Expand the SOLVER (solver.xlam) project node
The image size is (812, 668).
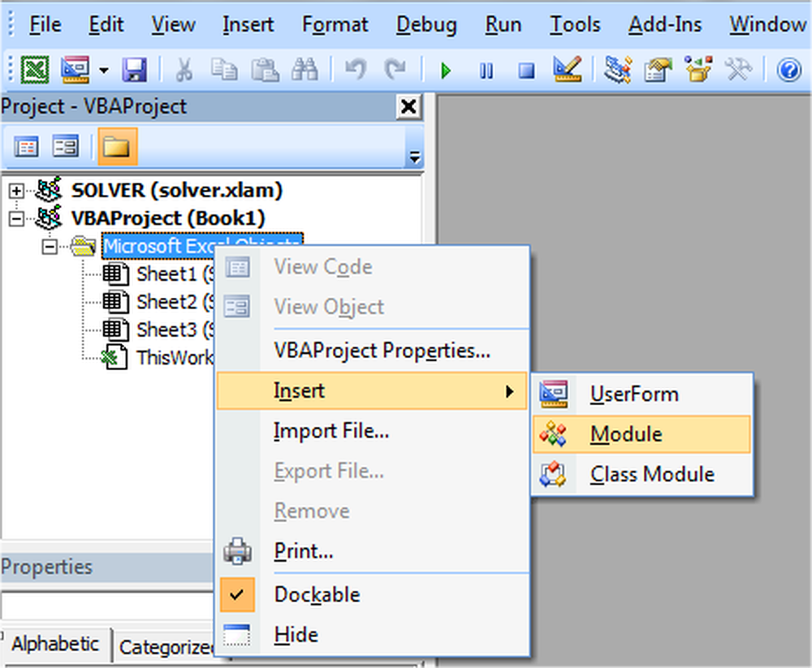[x=15, y=190]
